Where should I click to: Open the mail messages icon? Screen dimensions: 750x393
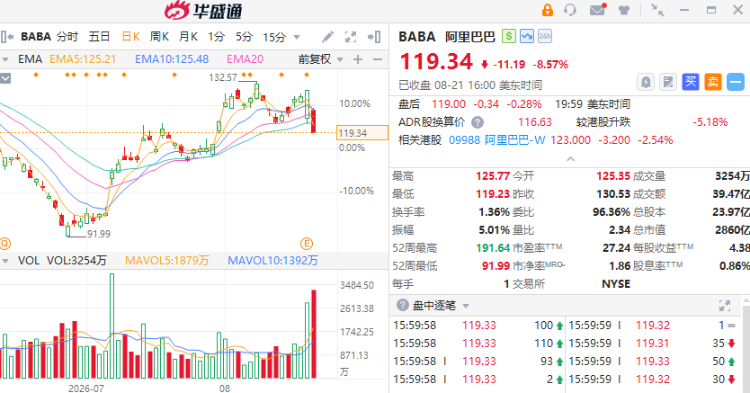[x=597, y=10]
